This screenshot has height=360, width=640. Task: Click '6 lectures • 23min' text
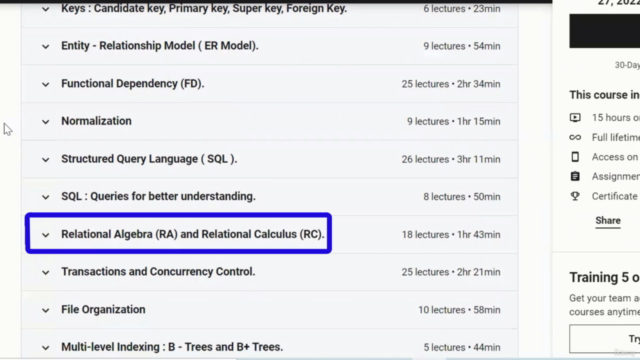point(462,9)
